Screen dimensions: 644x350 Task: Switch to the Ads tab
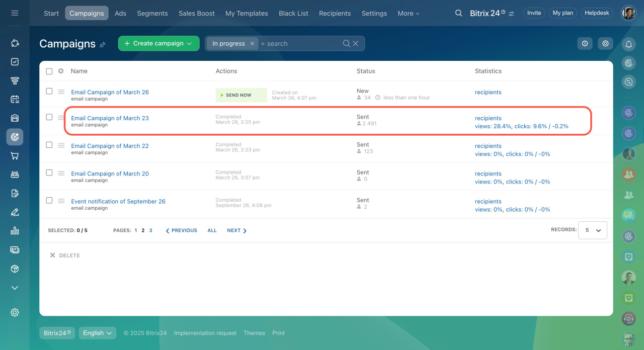pos(121,13)
